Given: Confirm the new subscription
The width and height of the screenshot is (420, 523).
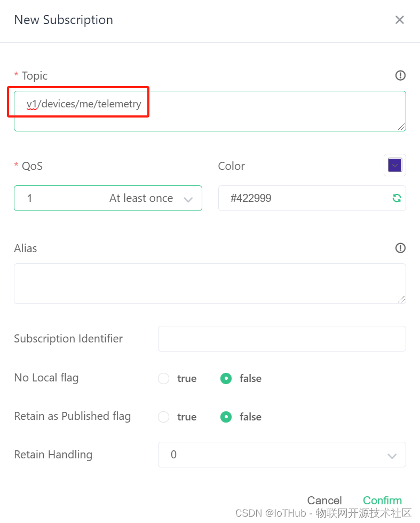Looking at the screenshot, I should point(382,501).
